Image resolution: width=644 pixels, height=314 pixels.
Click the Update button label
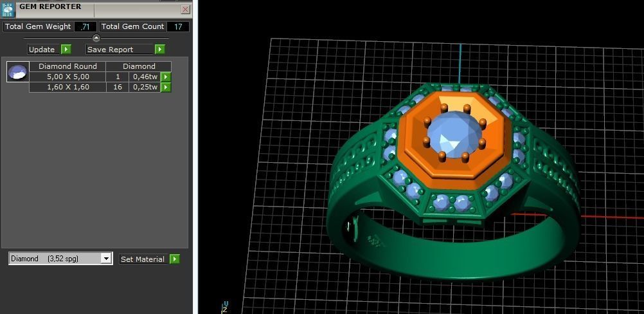[x=44, y=50]
